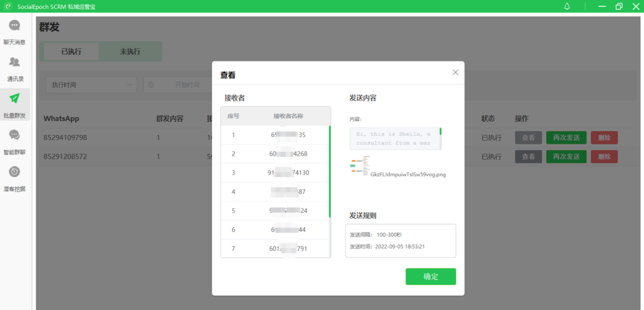Open the 智能群聊 sidebar icon
This screenshot has width=644, height=310.
click(x=15, y=135)
